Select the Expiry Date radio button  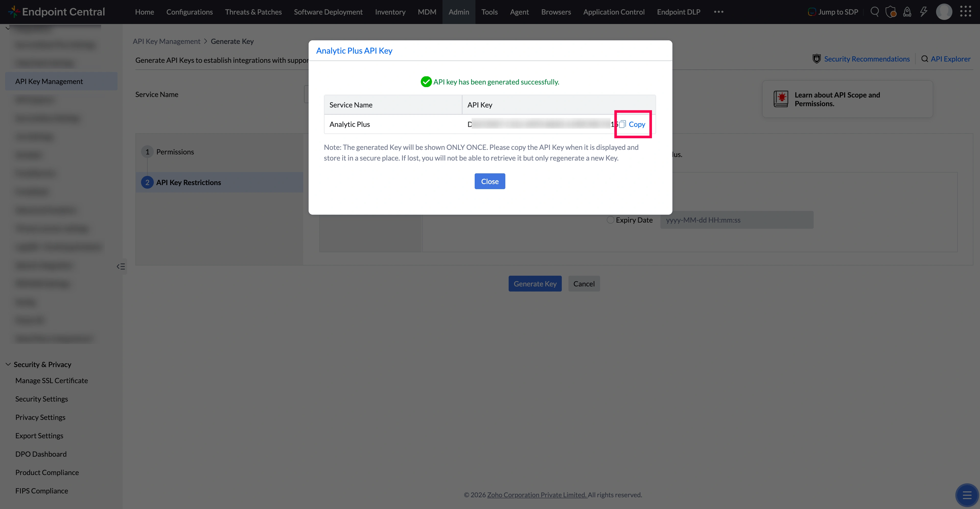610,220
